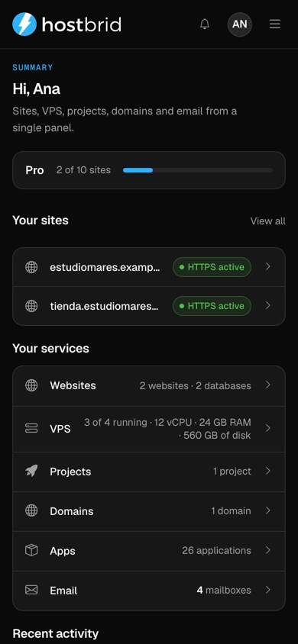Open the notifications bell
This screenshot has width=298, height=644.
(205, 24)
